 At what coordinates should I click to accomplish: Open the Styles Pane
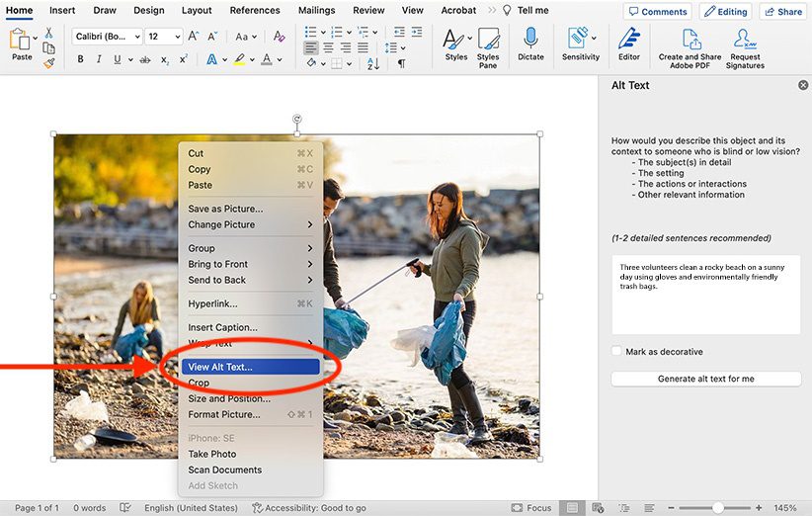pyautogui.click(x=488, y=47)
